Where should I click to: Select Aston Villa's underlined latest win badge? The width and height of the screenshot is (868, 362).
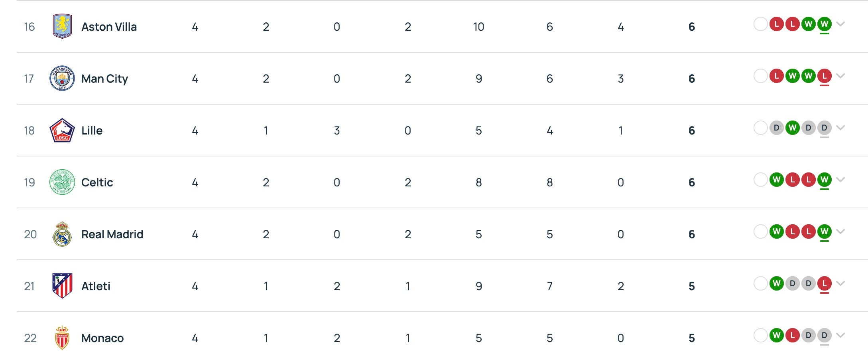[824, 24]
